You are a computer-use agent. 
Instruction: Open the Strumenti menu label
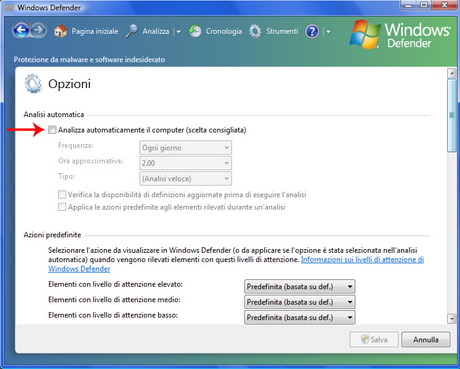pyautogui.click(x=282, y=31)
